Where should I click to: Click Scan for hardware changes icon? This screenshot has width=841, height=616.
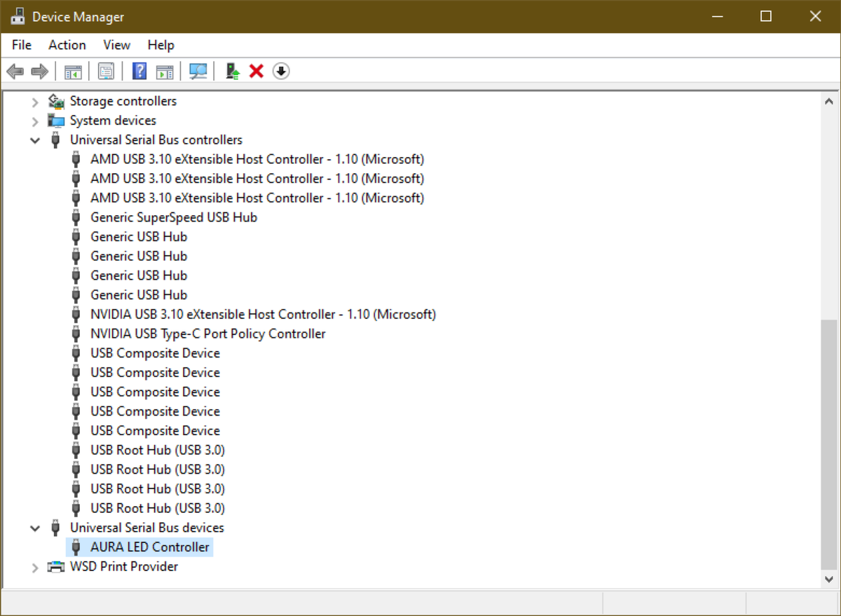(199, 71)
